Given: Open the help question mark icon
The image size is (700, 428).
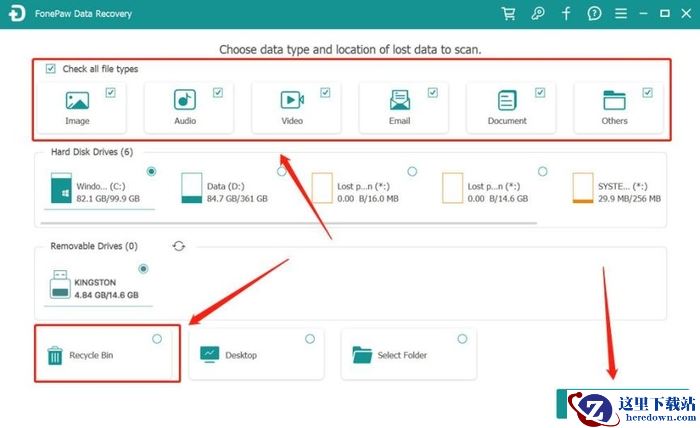Looking at the screenshot, I should coord(594,13).
